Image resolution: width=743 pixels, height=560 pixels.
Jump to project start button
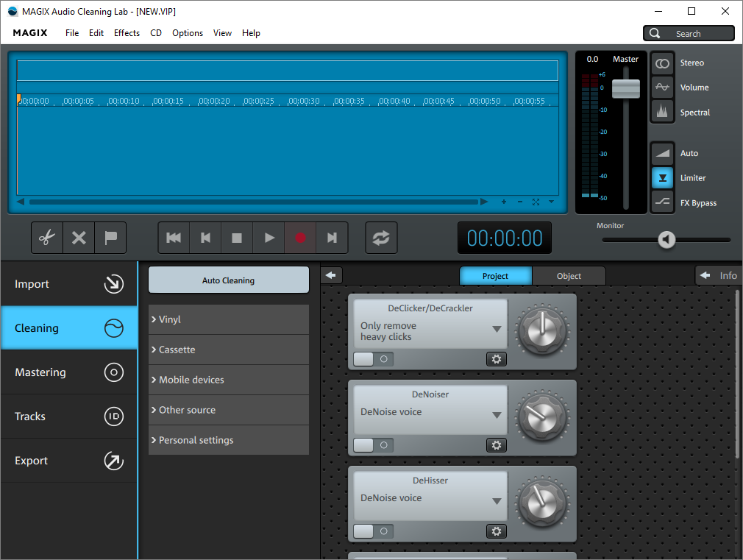click(x=174, y=238)
